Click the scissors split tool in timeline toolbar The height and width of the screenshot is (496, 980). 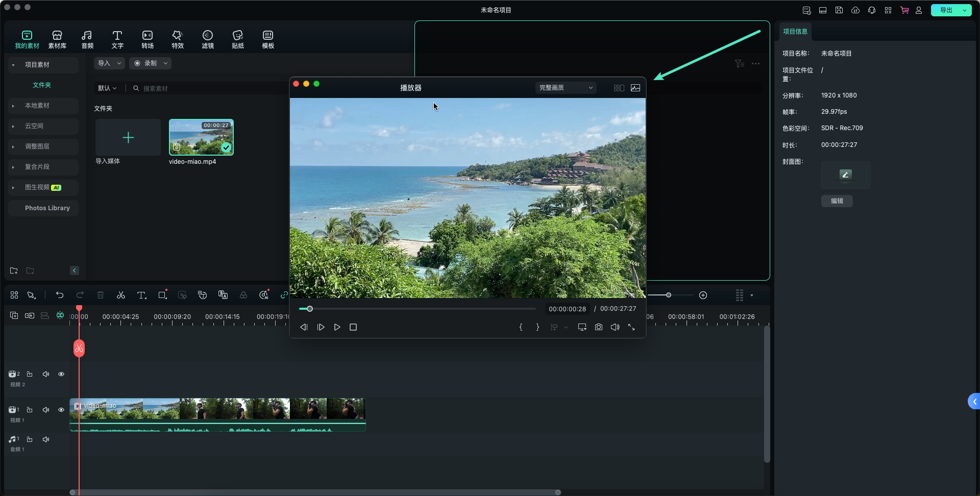point(121,295)
